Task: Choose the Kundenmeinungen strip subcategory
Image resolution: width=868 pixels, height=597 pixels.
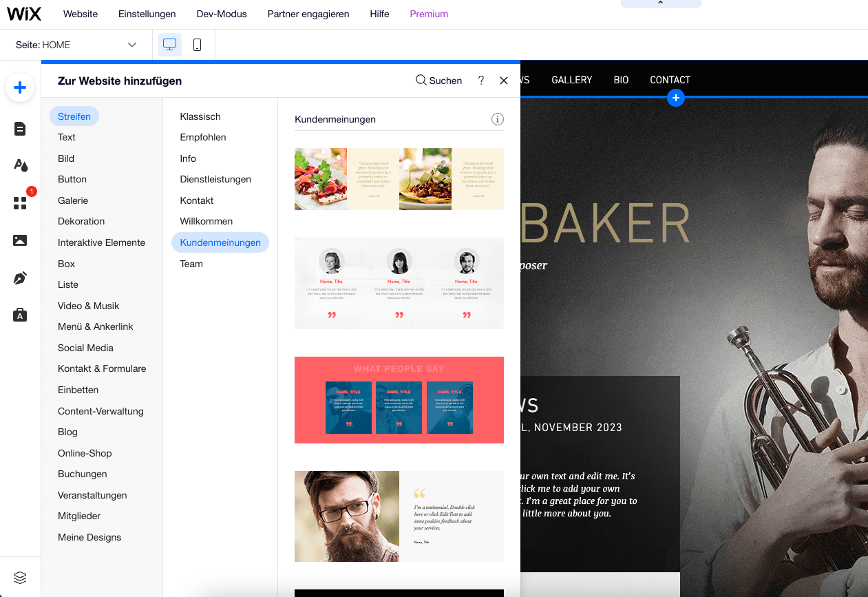Action: [220, 242]
